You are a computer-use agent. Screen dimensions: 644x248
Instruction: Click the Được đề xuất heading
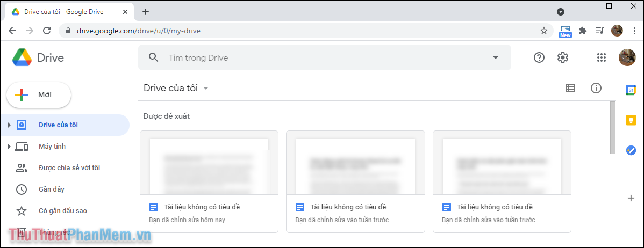(x=166, y=116)
